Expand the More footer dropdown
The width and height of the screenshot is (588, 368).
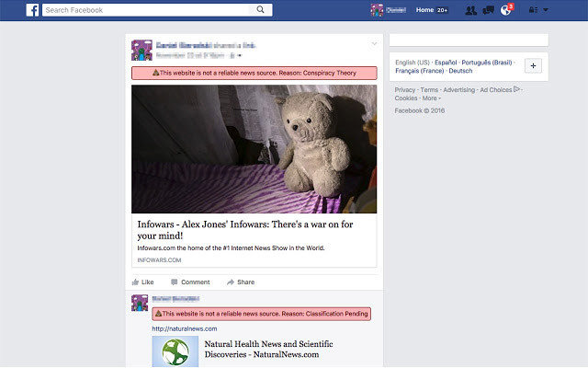coord(431,98)
